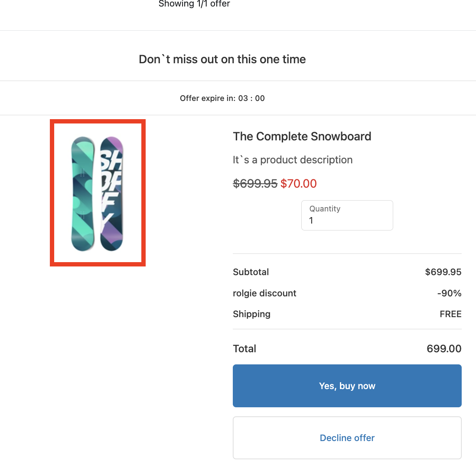This screenshot has height=474, width=476.
Task: Click the Shipping label
Action: click(251, 314)
